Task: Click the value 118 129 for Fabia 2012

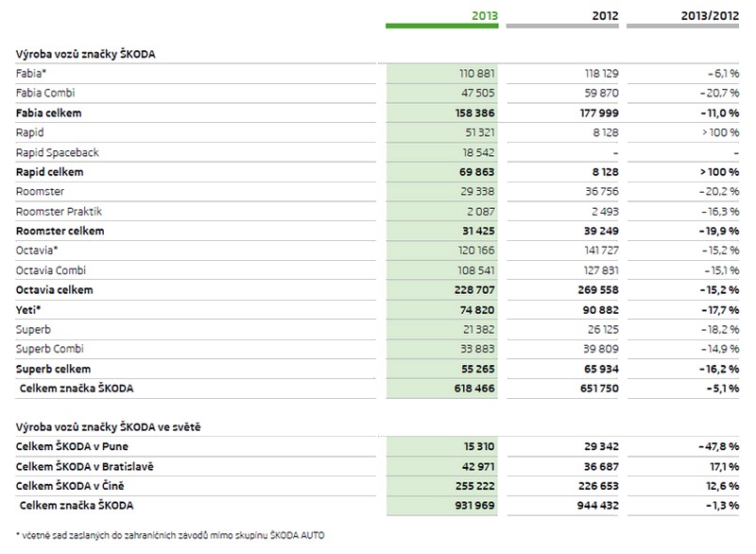Action: click(x=601, y=74)
